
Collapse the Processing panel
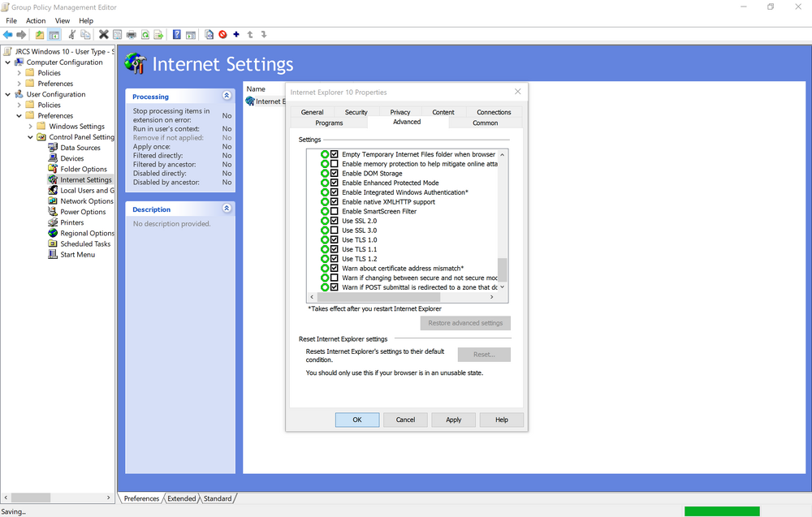[227, 96]
